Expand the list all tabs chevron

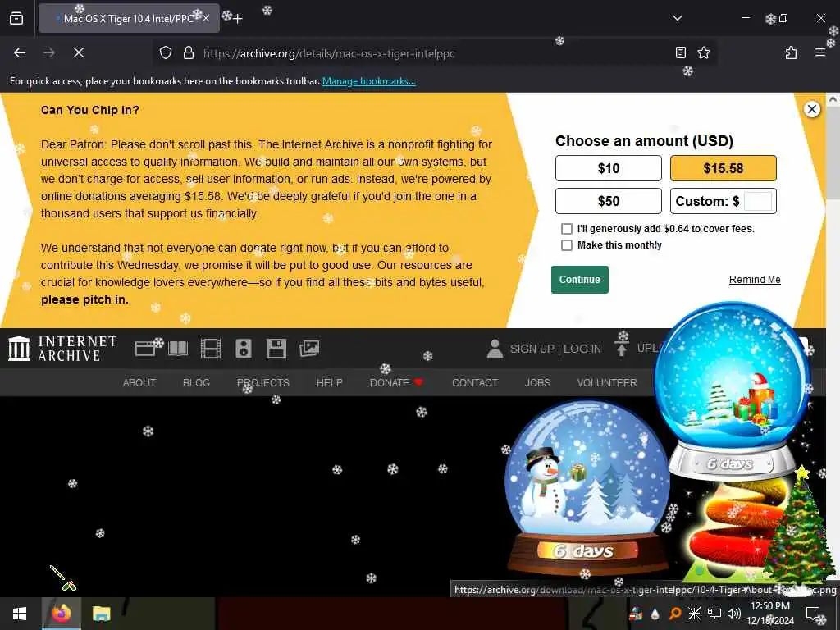(677, 18)
